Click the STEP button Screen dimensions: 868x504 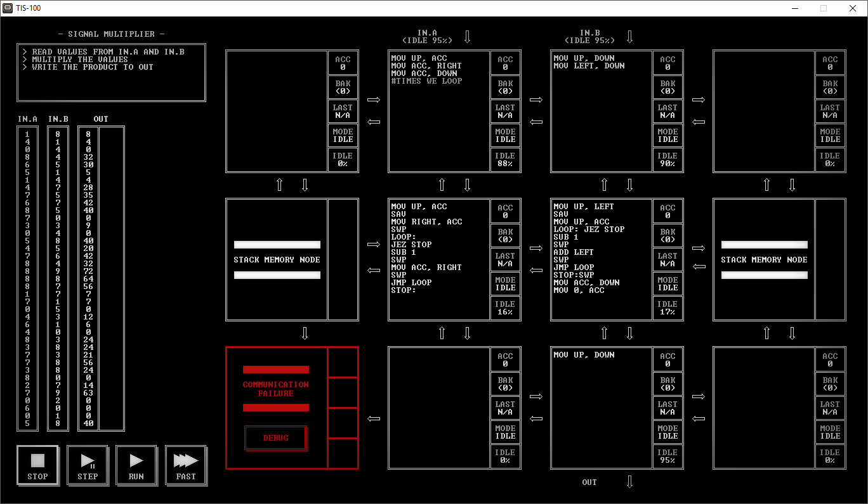(x=88, y=465)
